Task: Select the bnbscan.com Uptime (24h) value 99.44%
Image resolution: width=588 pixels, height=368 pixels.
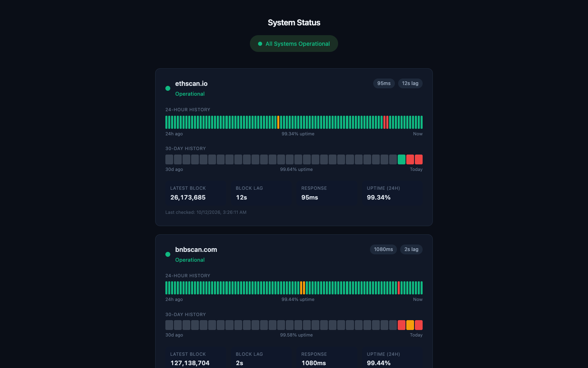Action: pos(379,363)
